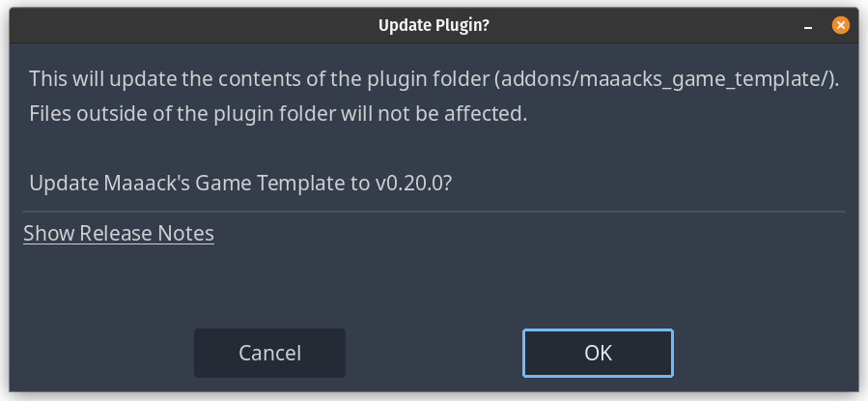Viewport: 868px width, 401px height.
Task: Click the empty area between Cancel and OK
Action: click(434, 353)
